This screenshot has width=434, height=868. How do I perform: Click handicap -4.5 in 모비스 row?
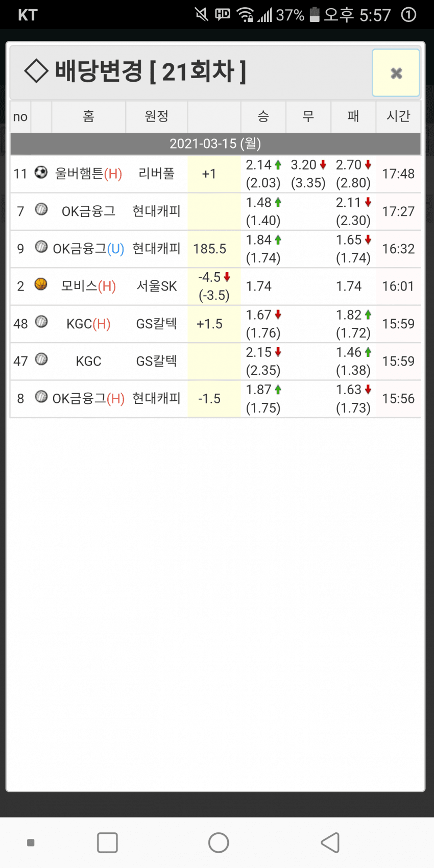click(210, 277)
